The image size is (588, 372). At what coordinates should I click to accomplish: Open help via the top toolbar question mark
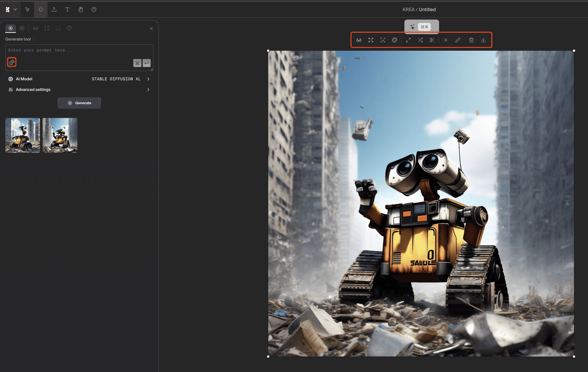coord(94,9)
